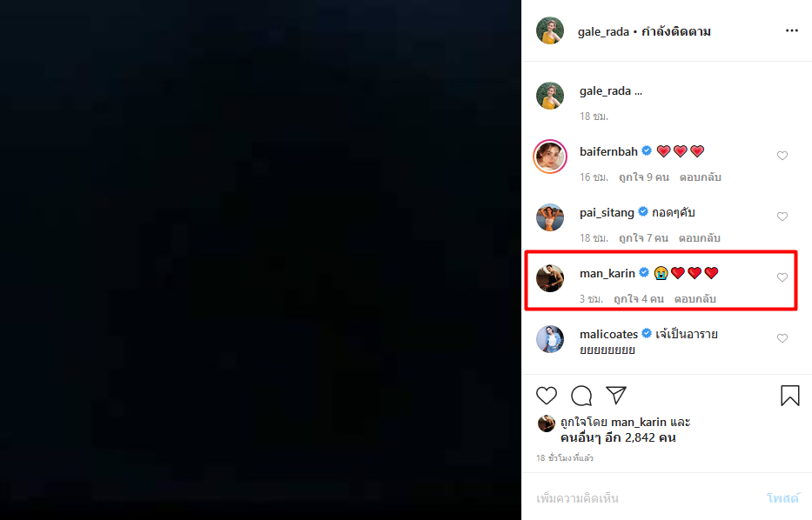This screenshot has width=812, height=520.
Task: Open the three-dot more options menu
Action: [x=792, y=30]
